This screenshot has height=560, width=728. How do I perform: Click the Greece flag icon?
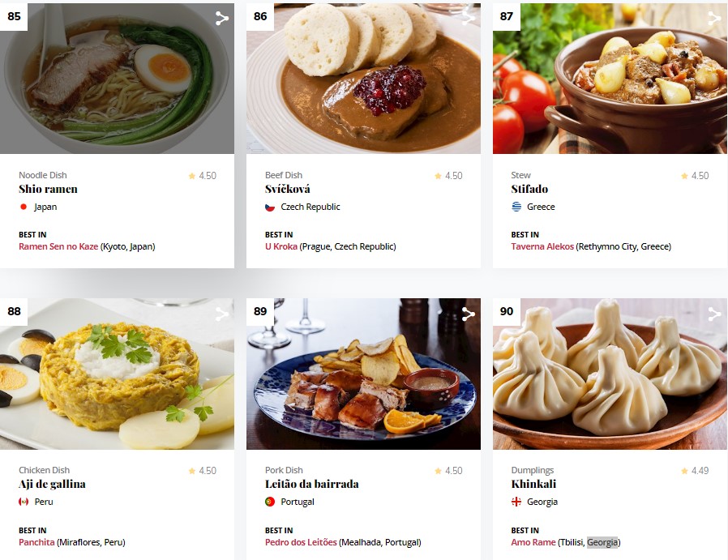(x=516, y=207)
